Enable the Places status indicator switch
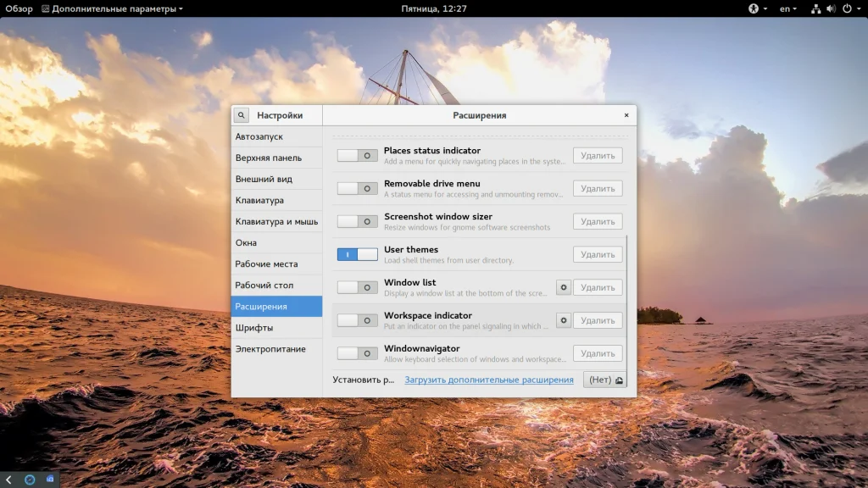 click(x=357, y=155)
